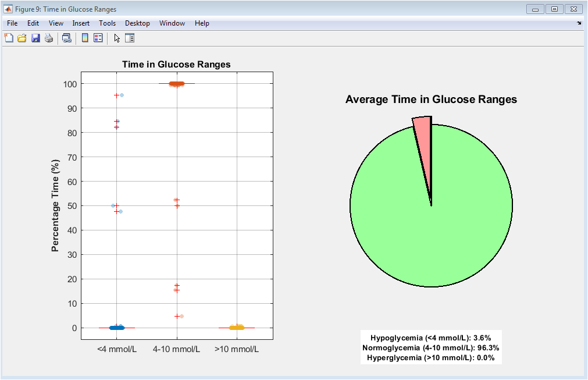Save the figure using the floppy disk icon
588x380 pixels.
pos(35,38)
